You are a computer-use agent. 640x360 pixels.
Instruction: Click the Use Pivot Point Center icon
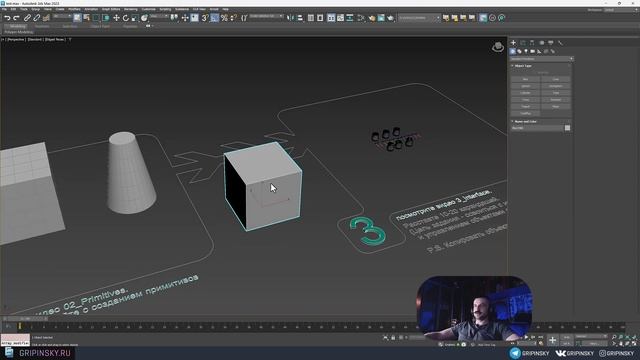[174, 18]
